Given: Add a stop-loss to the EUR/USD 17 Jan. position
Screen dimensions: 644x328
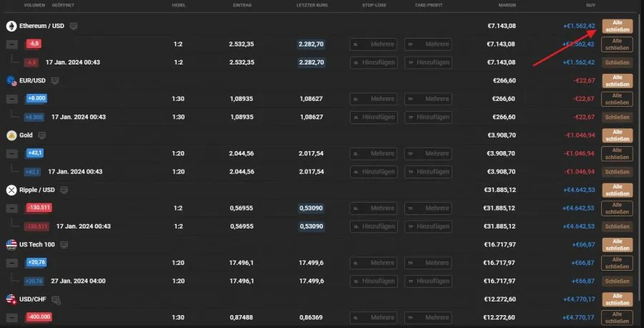Looking at the screenshot, I should [374, 117].
